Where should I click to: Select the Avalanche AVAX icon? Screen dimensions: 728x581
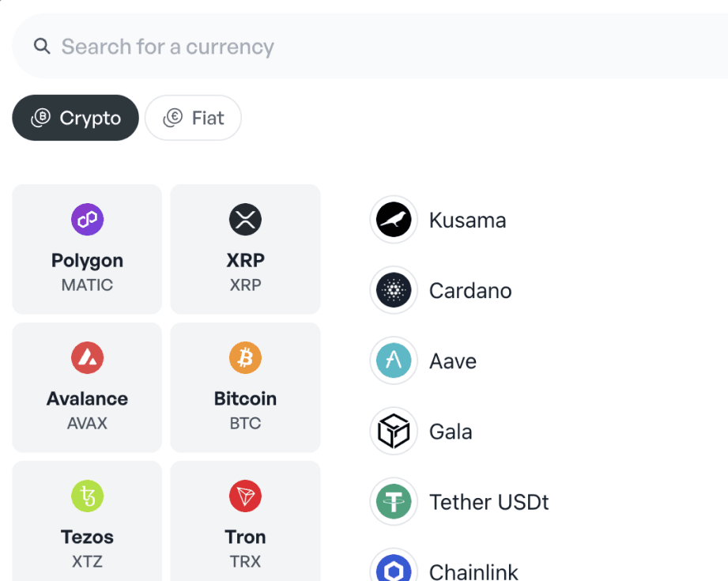(87, 357)
